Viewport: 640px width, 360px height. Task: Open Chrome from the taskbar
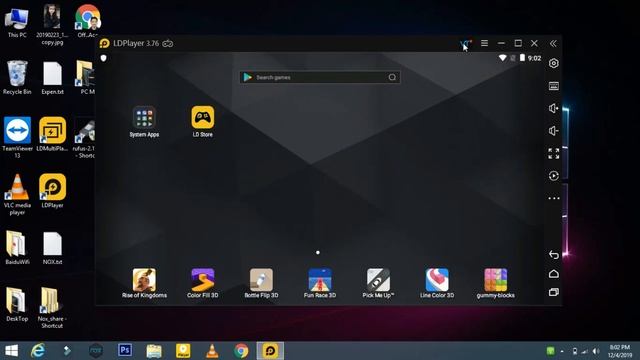tap(241, 351)
